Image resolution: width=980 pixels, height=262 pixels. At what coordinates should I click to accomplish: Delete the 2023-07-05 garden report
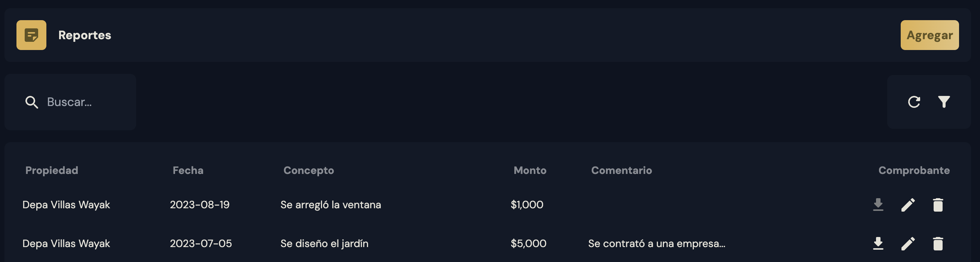pyautogui.click(x=938, y=243)
